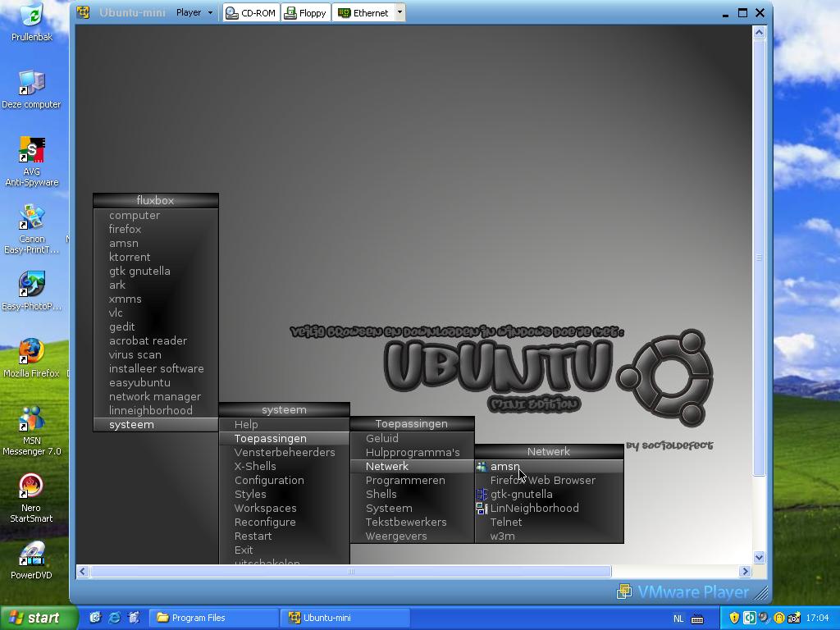Choose network manager in fluxbox menu
Image resolution: width=840 pixels, height=630 pixels.
[156, 397]
